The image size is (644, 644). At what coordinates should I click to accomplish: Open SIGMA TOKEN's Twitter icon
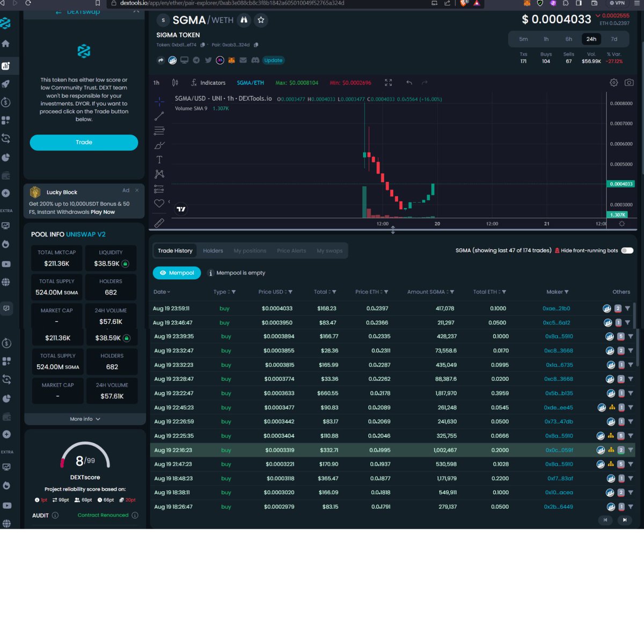click(x=208, y=60)
